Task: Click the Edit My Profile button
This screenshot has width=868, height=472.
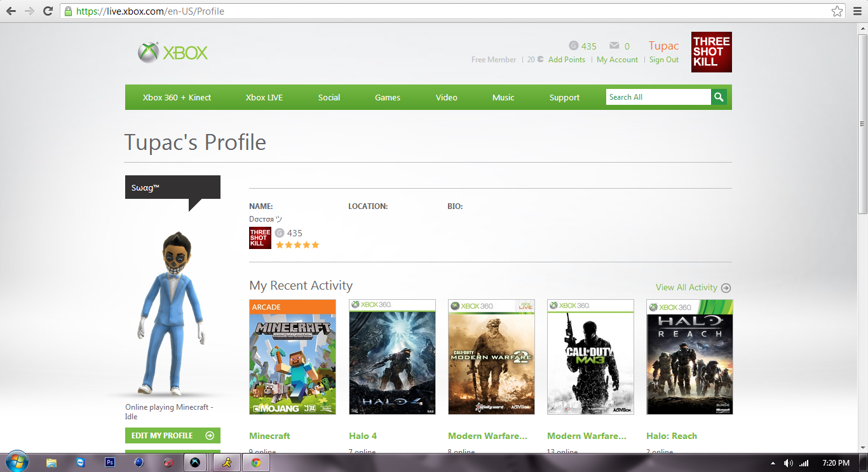Action: coord(173,435)
